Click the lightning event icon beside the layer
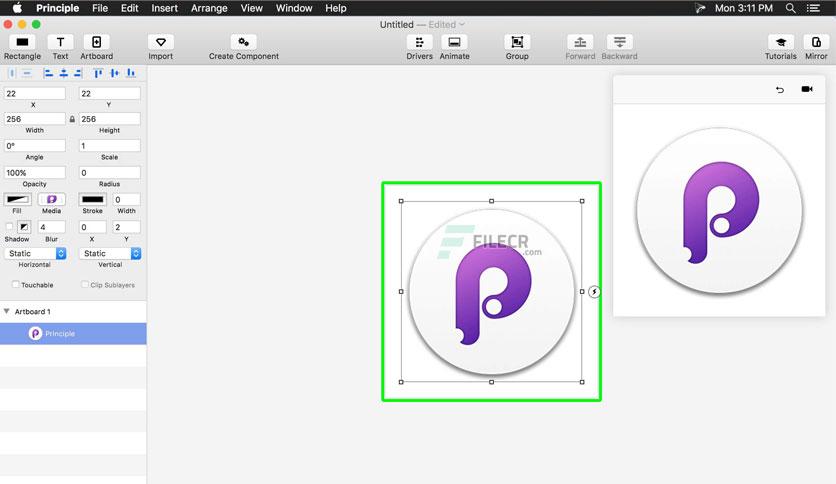This screenshot has height=484, width=836. [x=594, y=292]
